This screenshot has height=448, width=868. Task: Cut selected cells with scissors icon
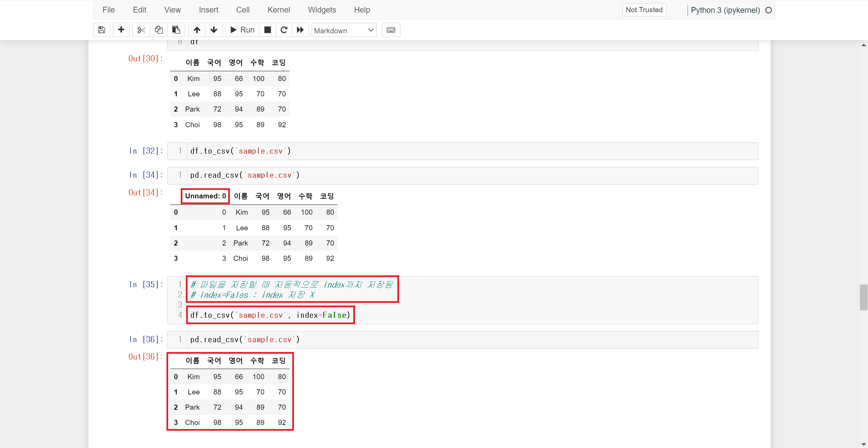[x=141, y=30]
